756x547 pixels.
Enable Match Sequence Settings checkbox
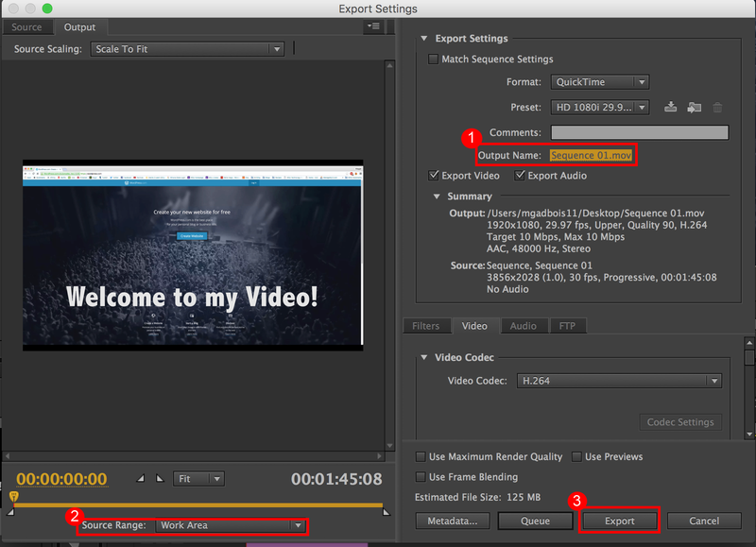click(435, 60)
